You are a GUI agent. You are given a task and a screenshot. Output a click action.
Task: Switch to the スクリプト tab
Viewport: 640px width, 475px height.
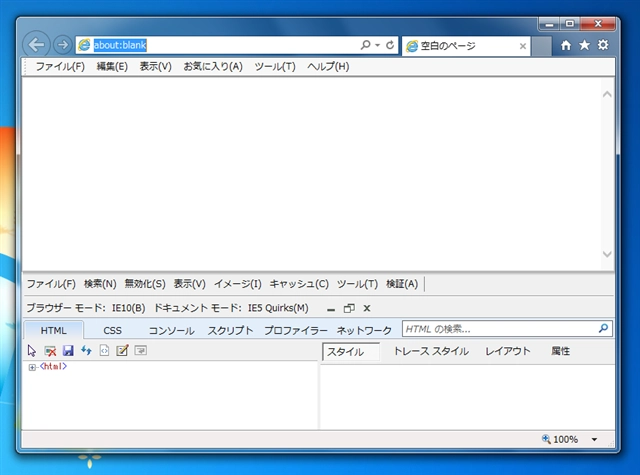(x=231, y=331)
